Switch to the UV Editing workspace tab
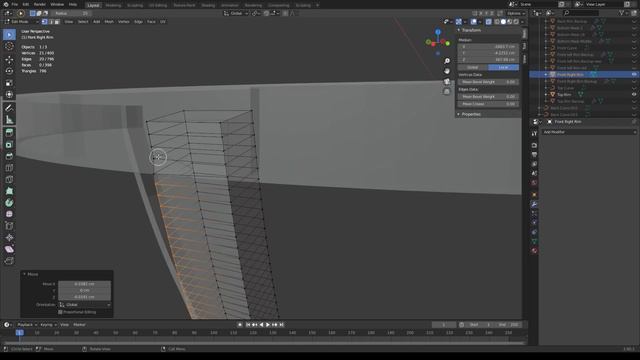 click(x=158, y=5)
